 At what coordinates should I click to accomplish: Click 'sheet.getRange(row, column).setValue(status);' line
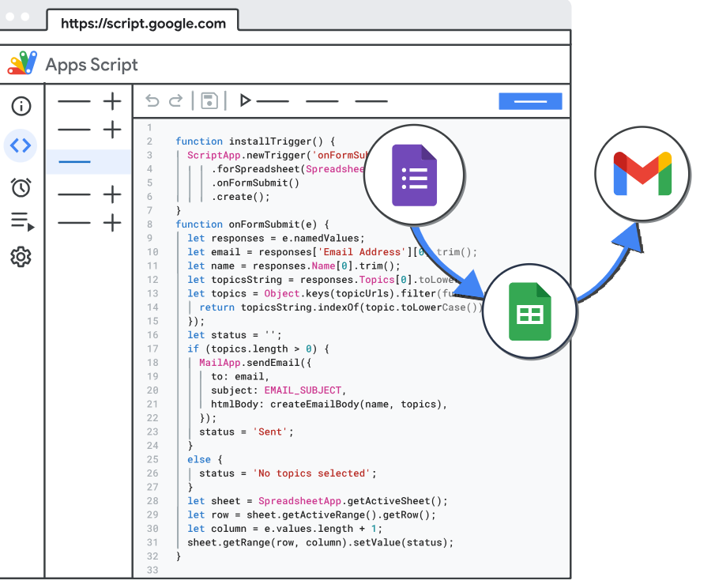click(321, 542)
